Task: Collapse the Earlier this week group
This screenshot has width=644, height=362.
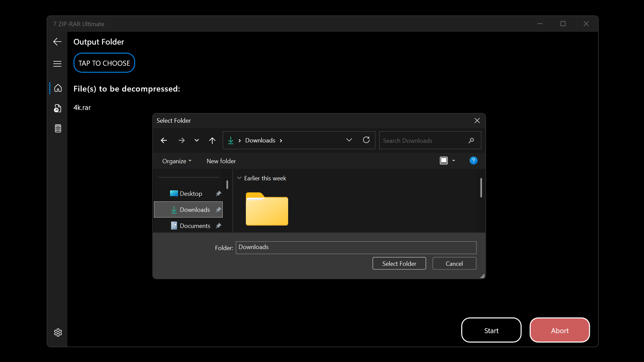Action: coord(239,178)
